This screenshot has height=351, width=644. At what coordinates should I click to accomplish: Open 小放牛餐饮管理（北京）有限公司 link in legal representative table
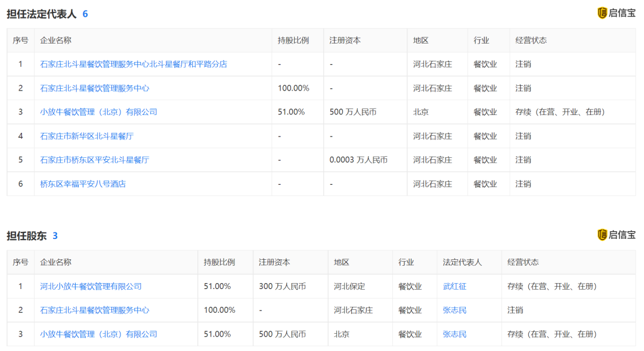pyautogui.click(x=98, y=112)
